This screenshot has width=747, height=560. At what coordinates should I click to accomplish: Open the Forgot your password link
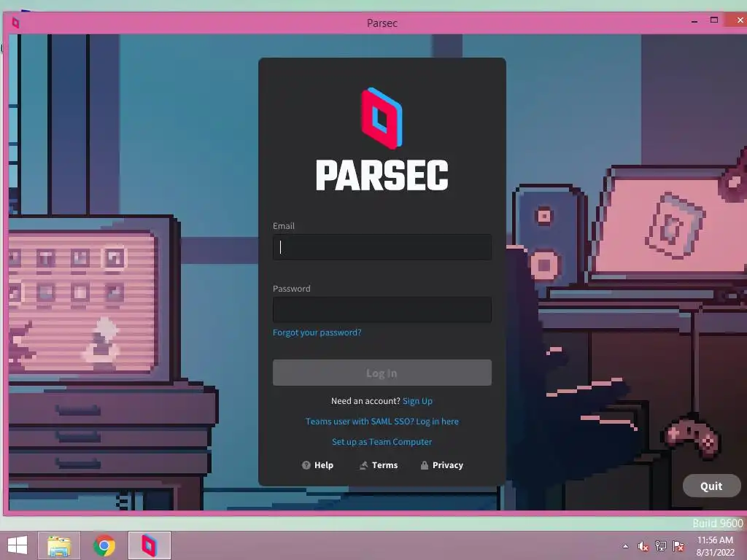click(317, 332)
